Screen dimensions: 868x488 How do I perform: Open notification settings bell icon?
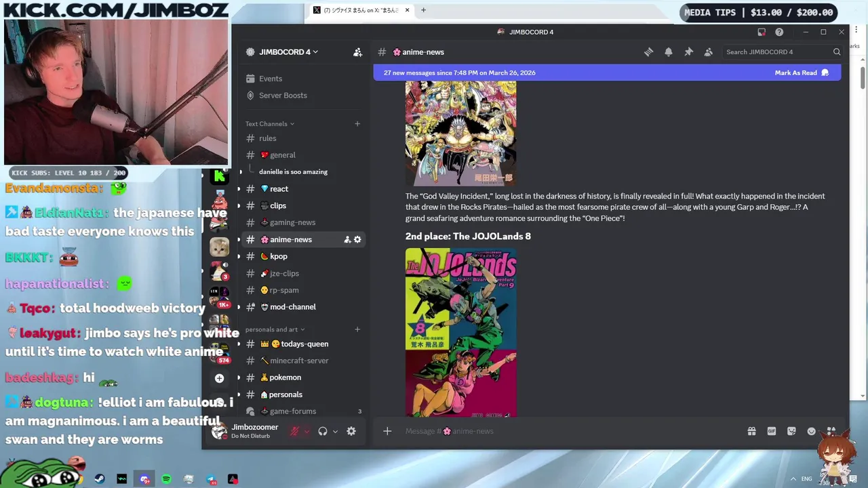click(669, 52)
